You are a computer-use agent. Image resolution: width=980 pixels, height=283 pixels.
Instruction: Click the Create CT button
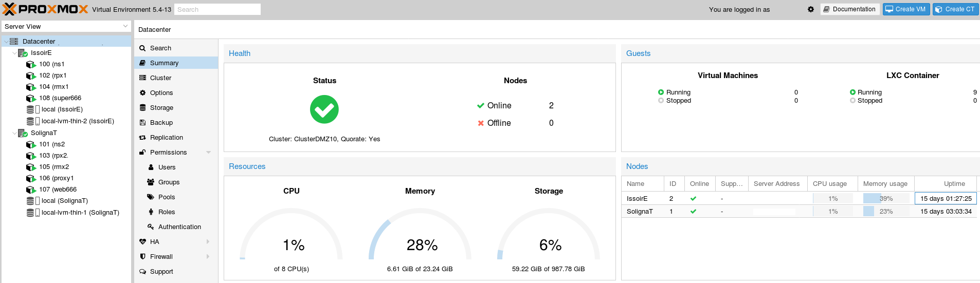click(955, 9)
